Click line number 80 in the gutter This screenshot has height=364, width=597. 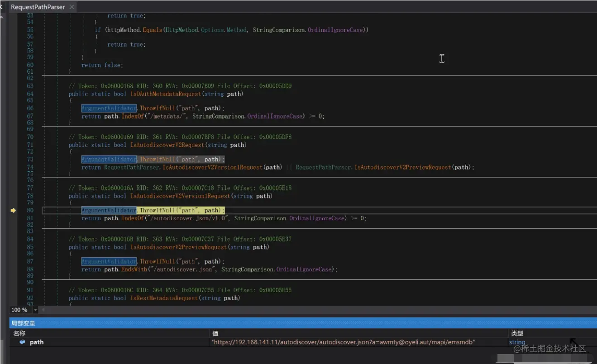click(x=30, y=210)
